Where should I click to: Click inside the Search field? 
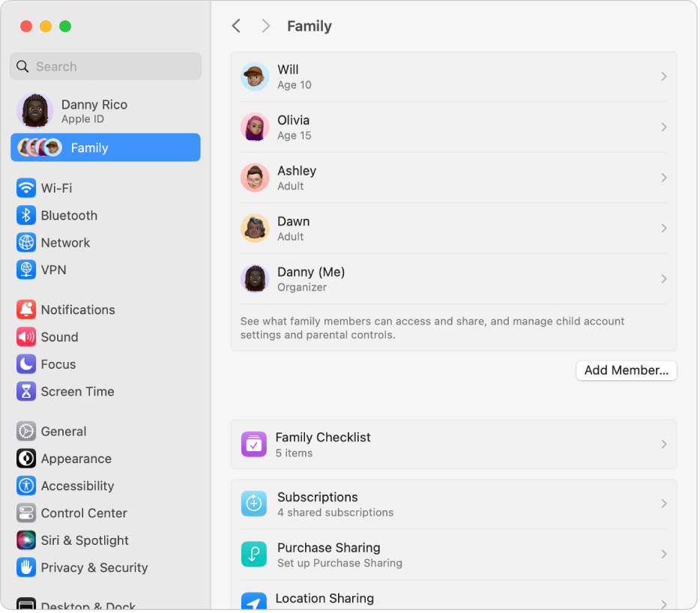click(105, 66)
